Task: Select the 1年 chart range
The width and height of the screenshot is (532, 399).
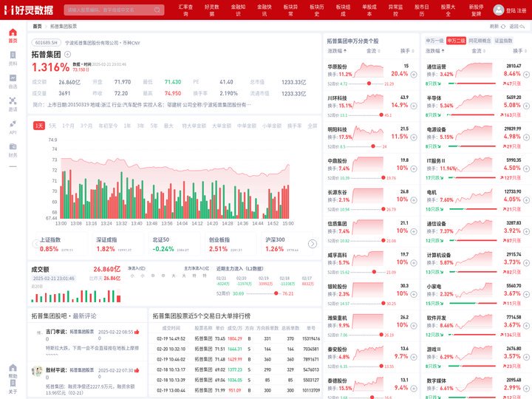Action: click(127, 126)
